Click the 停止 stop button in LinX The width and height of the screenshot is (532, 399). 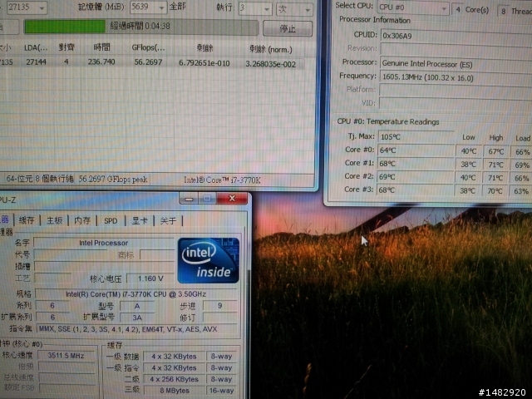coord(288,28)
